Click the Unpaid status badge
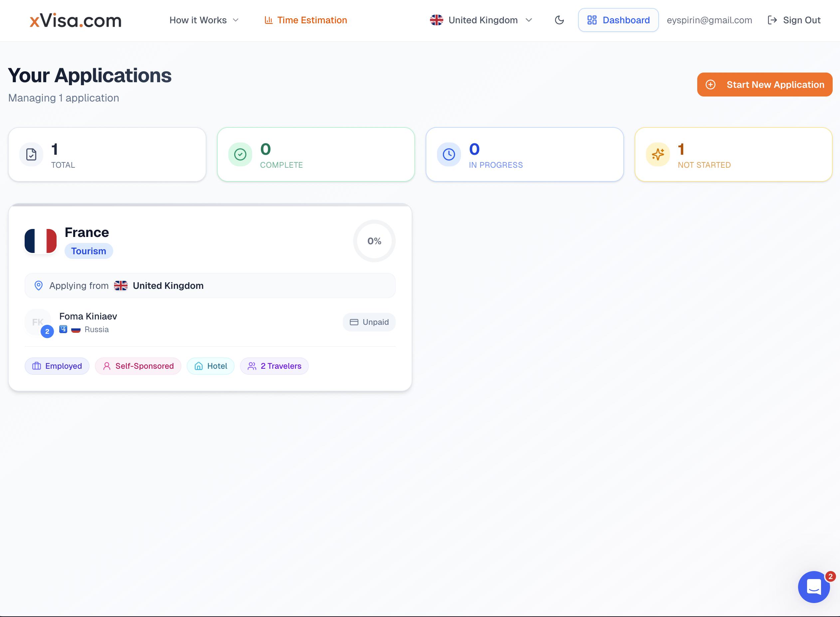Image resolution: width=840 pixels, height=617 pixels. point(369,322)
